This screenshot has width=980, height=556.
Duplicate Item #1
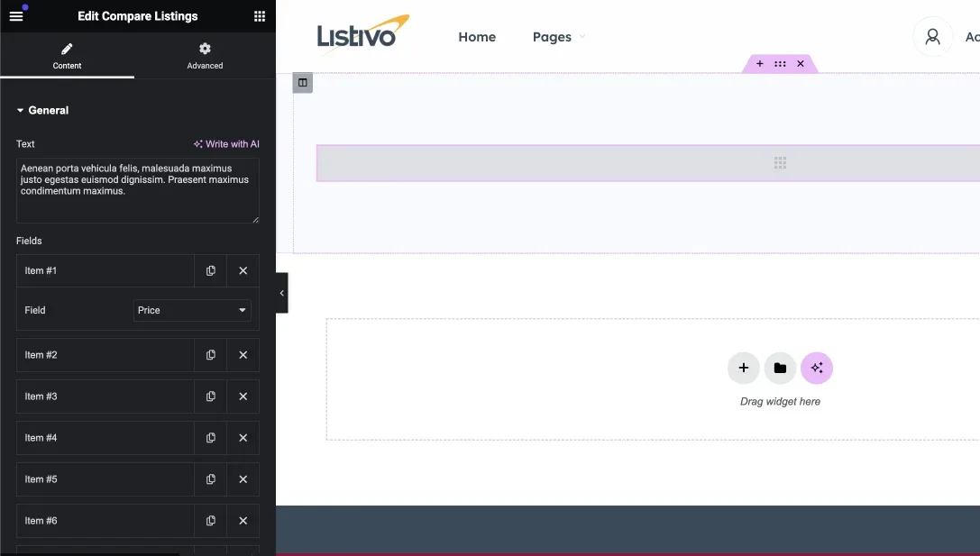(x=211, y=270)
